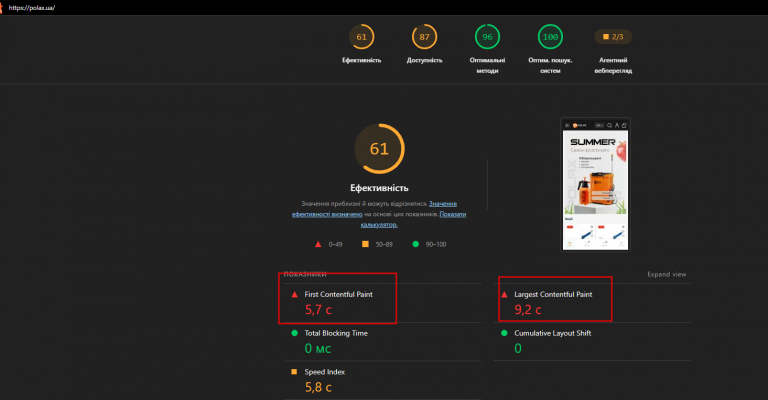Screen dimensions: 768x400
Task: Click the large 61 performance gauge
Action: point(379,149)
